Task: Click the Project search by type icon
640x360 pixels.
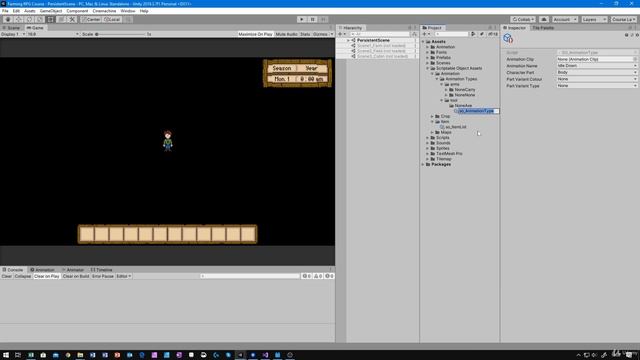Action: [473, 34]
